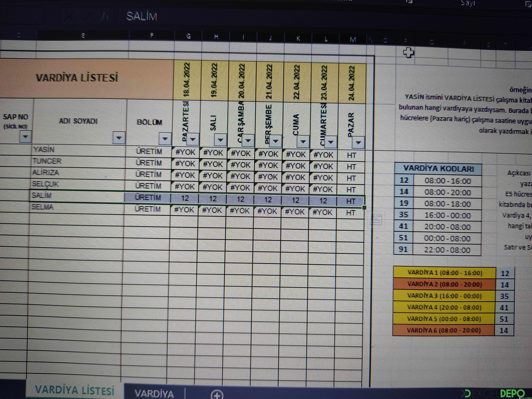Open the BÖLÜM filter dropdown

coord(165,139)
